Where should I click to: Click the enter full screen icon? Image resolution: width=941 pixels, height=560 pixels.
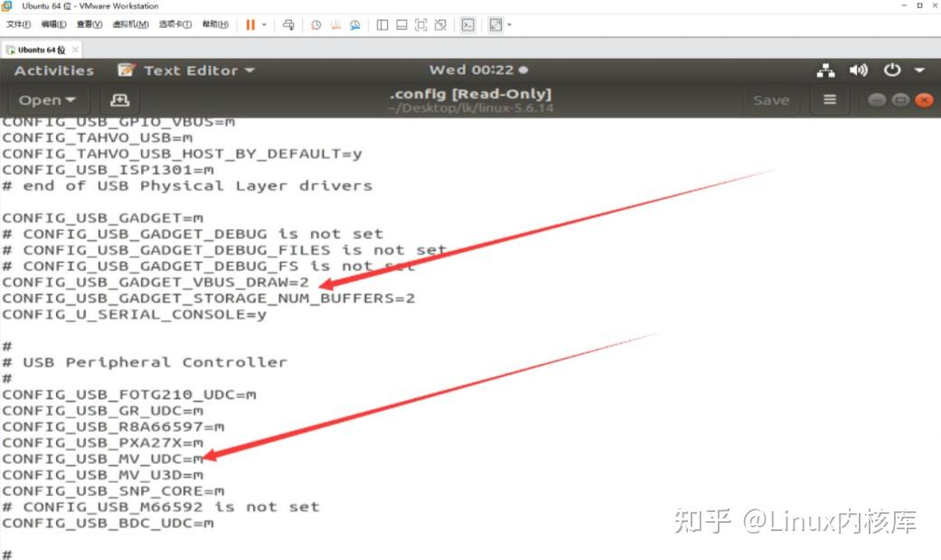click(x=421, y=24)
